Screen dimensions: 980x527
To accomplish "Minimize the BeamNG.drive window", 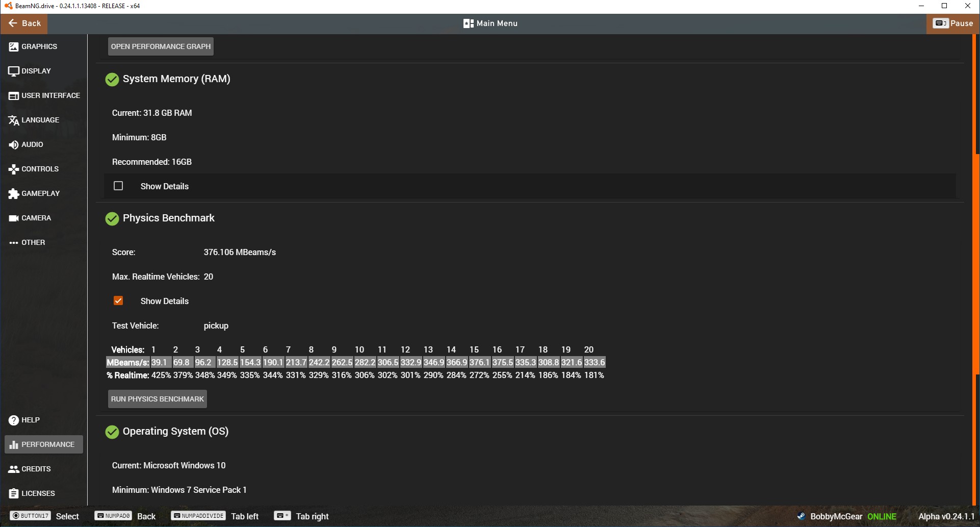I will (921, 6).
